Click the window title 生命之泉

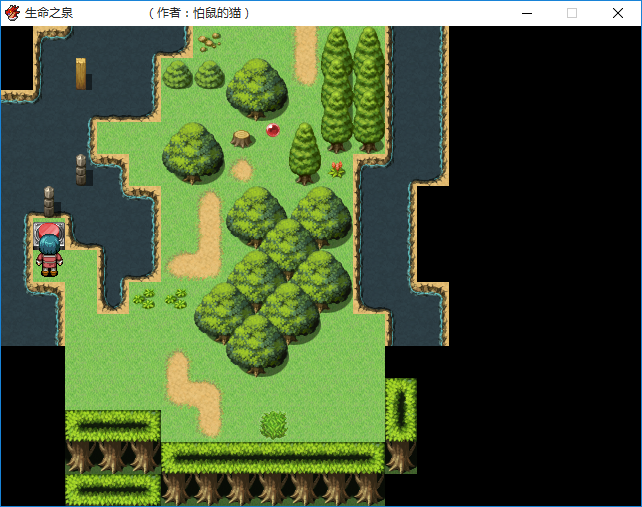point(49,13)
